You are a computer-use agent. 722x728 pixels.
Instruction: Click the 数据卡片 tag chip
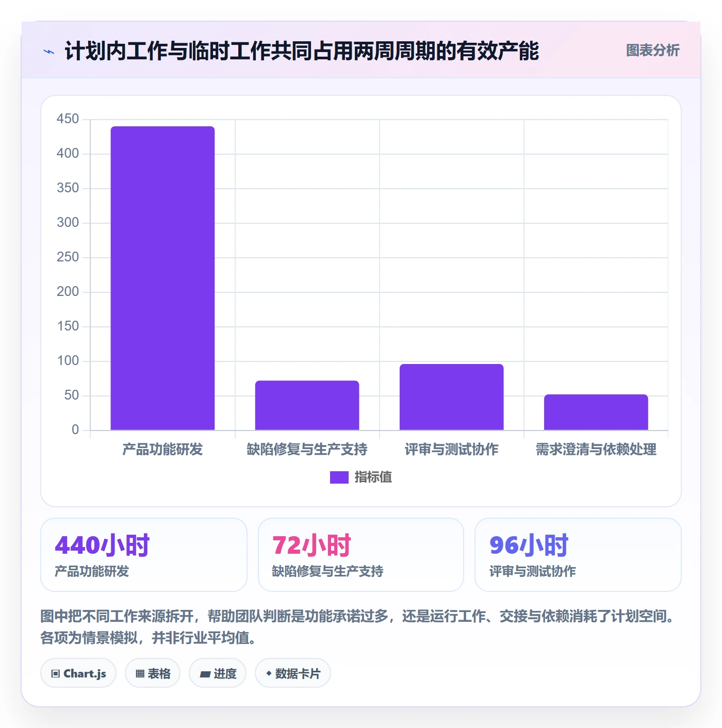point(293,673)
